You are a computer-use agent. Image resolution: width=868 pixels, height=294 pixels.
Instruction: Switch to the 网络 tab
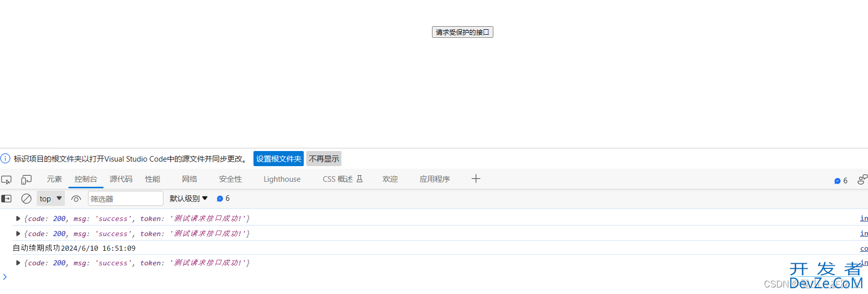(x=190, y=179)
